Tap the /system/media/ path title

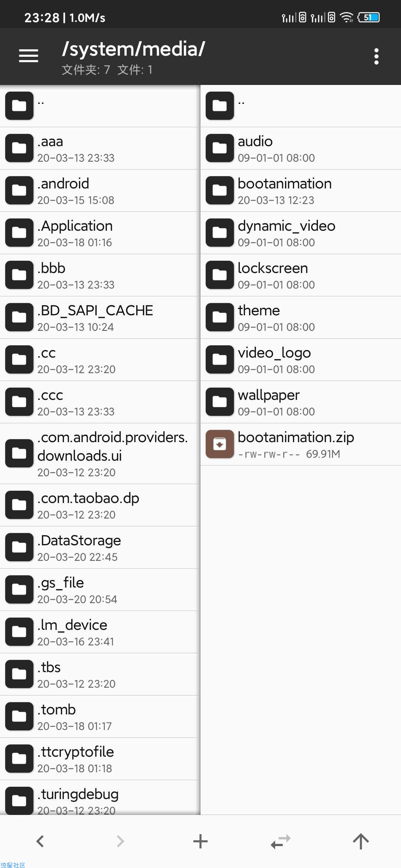[134, 49]
